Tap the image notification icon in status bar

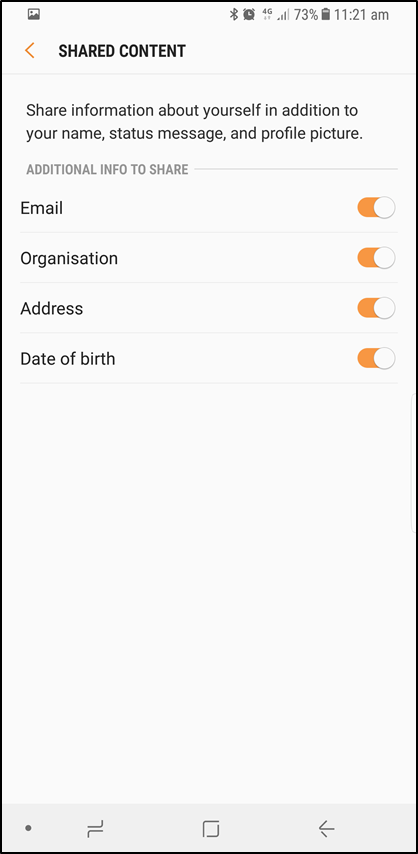pyautogui.click(x=33, y=14)
